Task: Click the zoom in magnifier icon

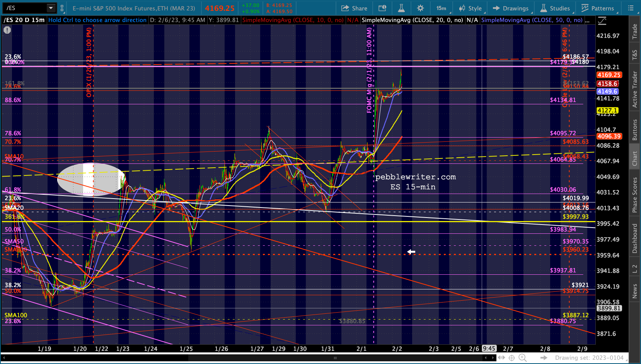Action: tap(522, 358)
